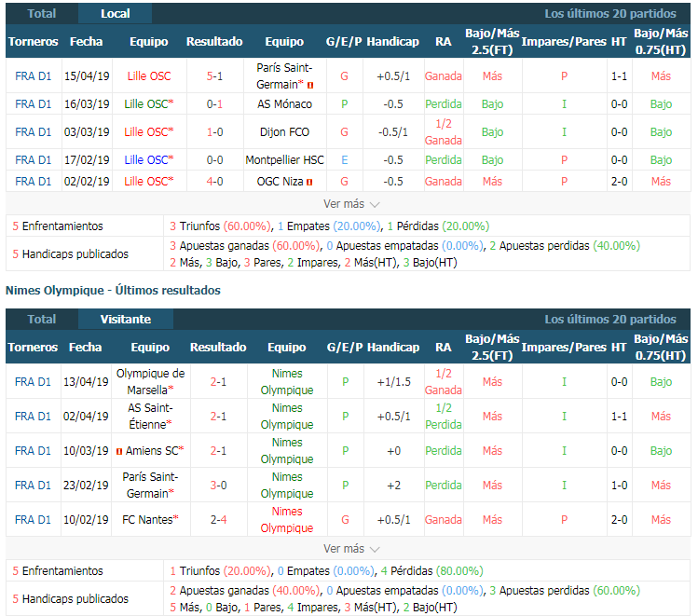The image size is (698, 616).
Task: Click Impares/Pares header in Nimes table
Action: click(x=564, y=348)
